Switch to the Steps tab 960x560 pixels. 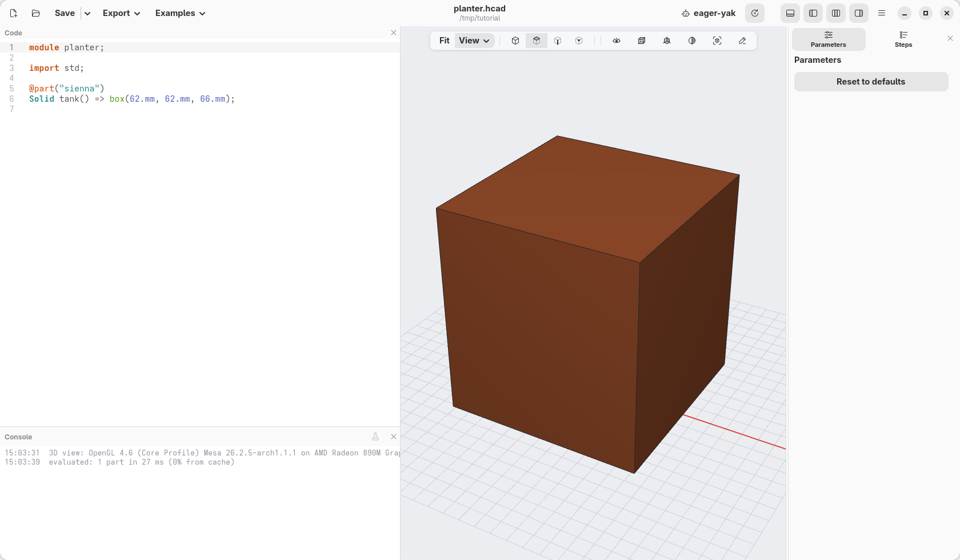tap(903, 39)
